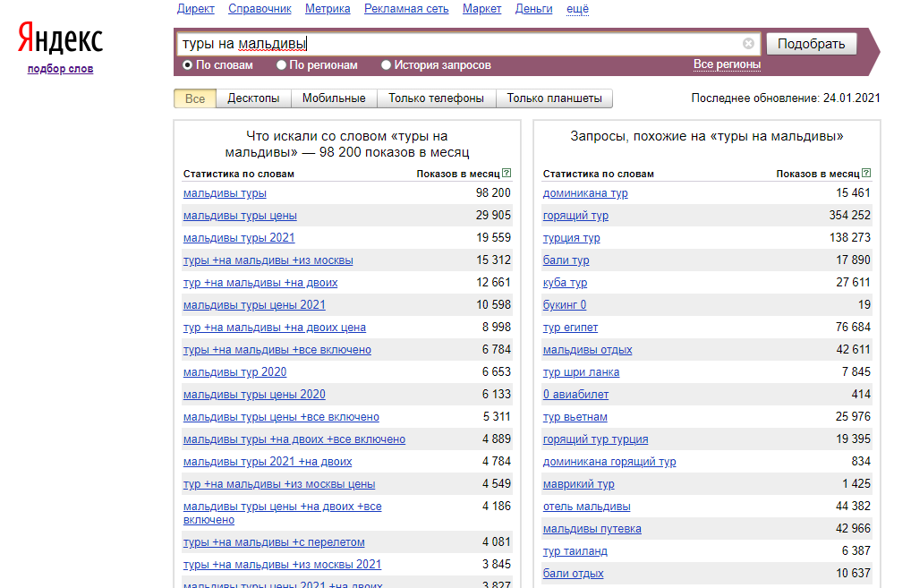Open the 'маврикий тур' similar query
Image resolution: width=911 pixels, height=588 pixels.
click(578, 484)
